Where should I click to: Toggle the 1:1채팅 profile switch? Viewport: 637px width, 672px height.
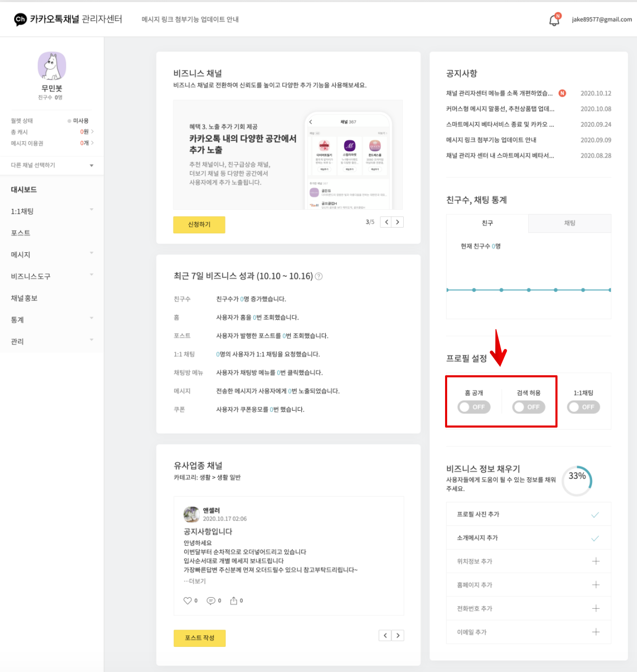pos(584,407)
